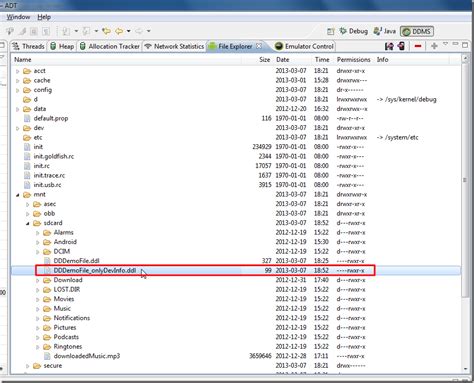
Task: Switch to the Java perspective
Action: tap(385, 31)
